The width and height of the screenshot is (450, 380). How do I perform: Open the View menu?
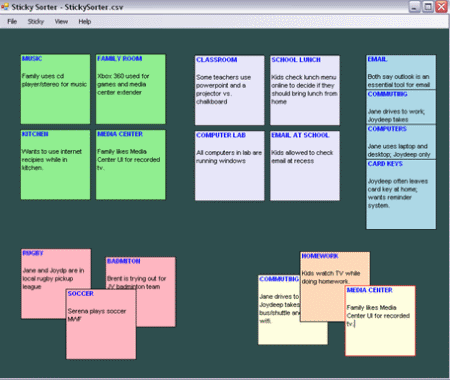click(61, 22)
